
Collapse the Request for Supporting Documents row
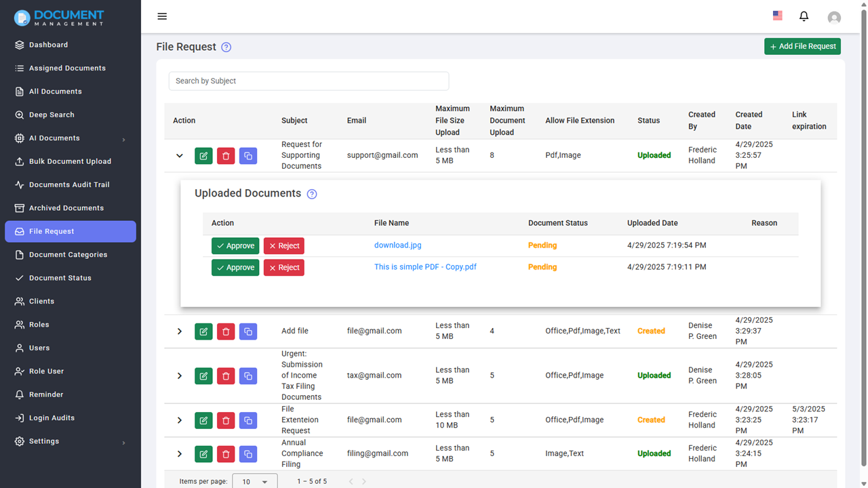[180, 156]
